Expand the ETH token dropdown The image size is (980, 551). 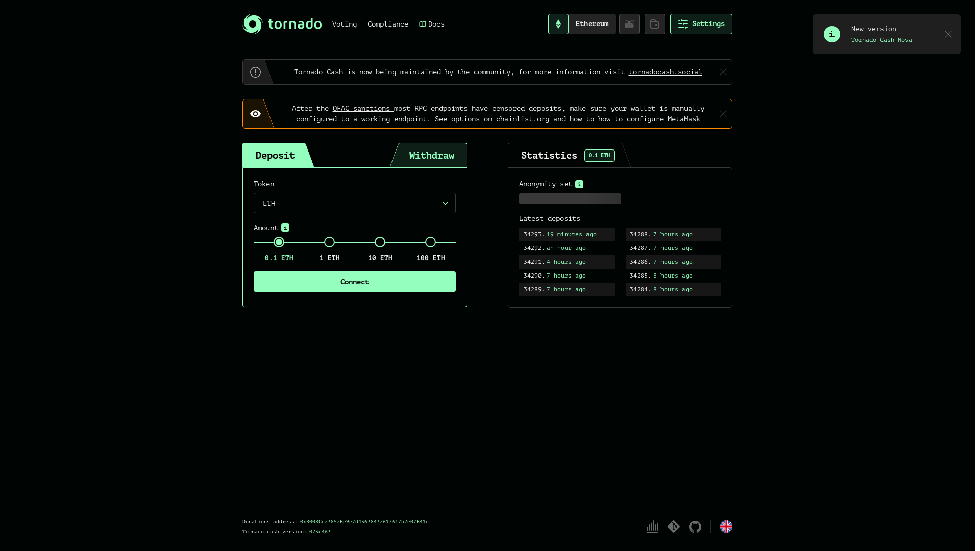click(354, 203)
